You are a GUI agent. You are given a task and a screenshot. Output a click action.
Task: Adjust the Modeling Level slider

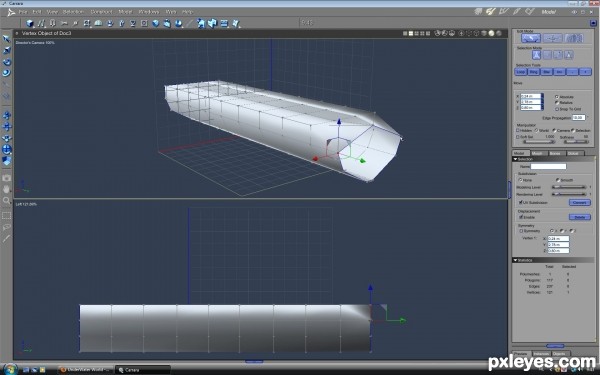point(569,187)
